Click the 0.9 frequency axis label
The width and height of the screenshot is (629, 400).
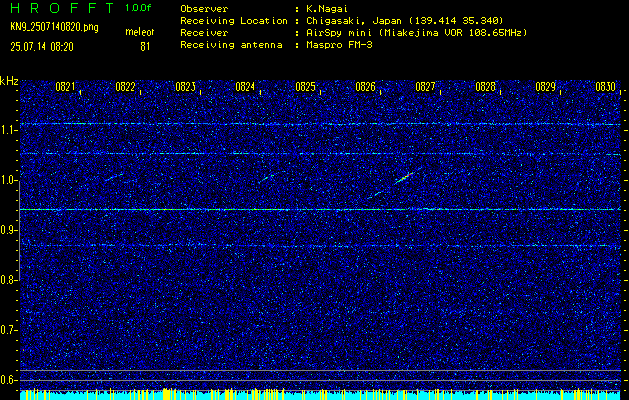coord(8,230)
